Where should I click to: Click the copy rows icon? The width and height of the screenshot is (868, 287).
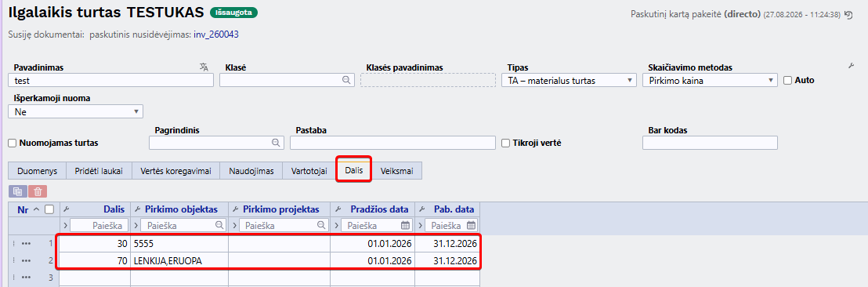click(18, 191)
